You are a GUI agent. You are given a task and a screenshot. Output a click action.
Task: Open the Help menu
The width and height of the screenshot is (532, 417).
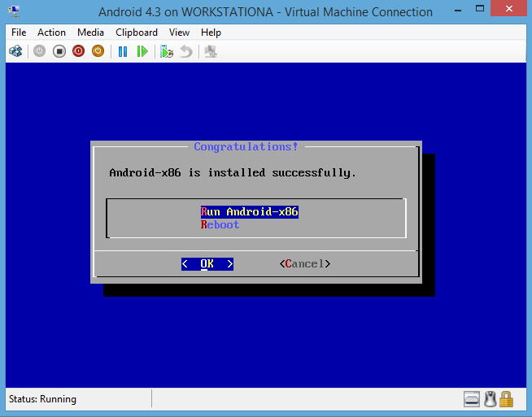coord(211,33)
